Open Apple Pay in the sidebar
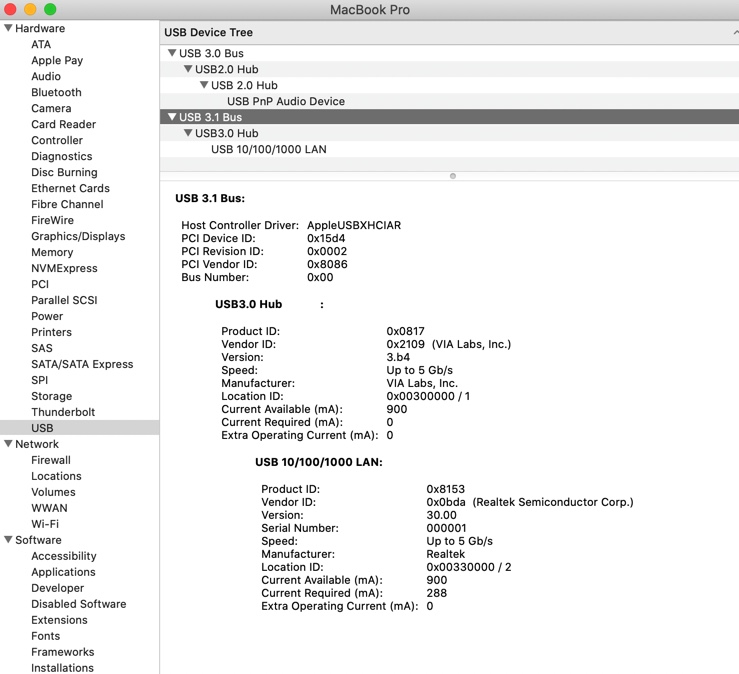739x674 pixels. coord(57,60)
